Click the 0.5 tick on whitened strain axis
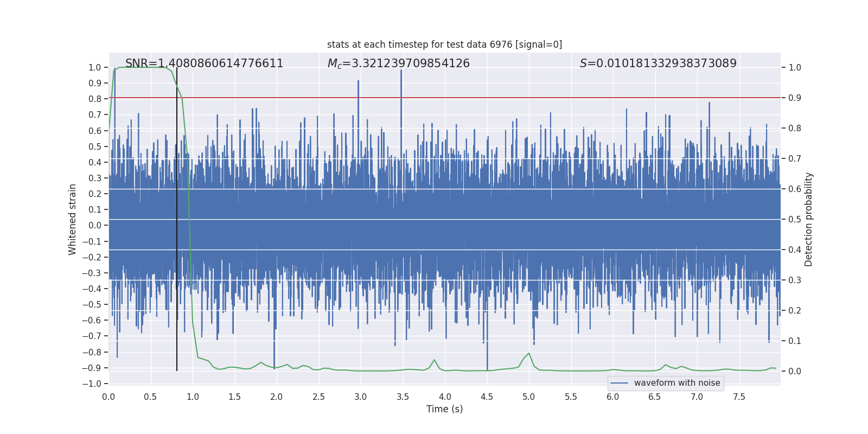 pos(95,146)
